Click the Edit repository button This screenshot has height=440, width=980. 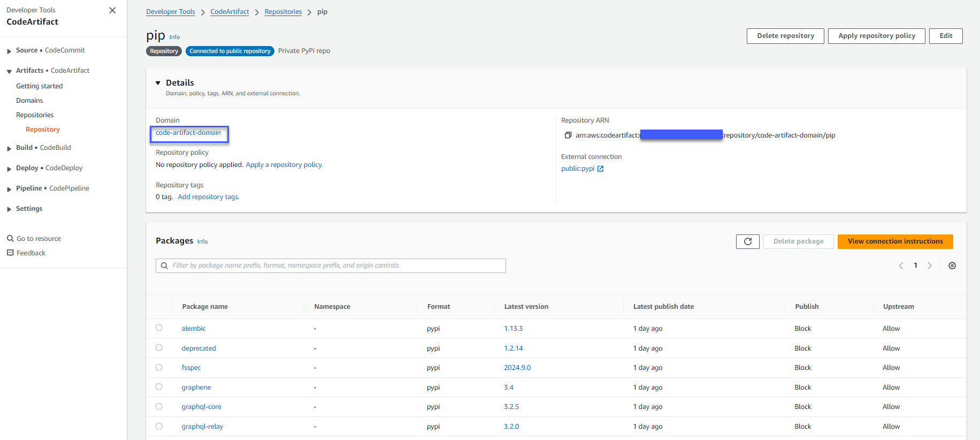[x=946, y=36]
